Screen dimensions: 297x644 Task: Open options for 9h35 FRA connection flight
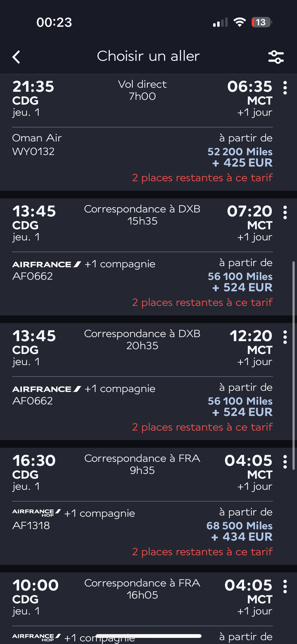[x=285, y=462]
